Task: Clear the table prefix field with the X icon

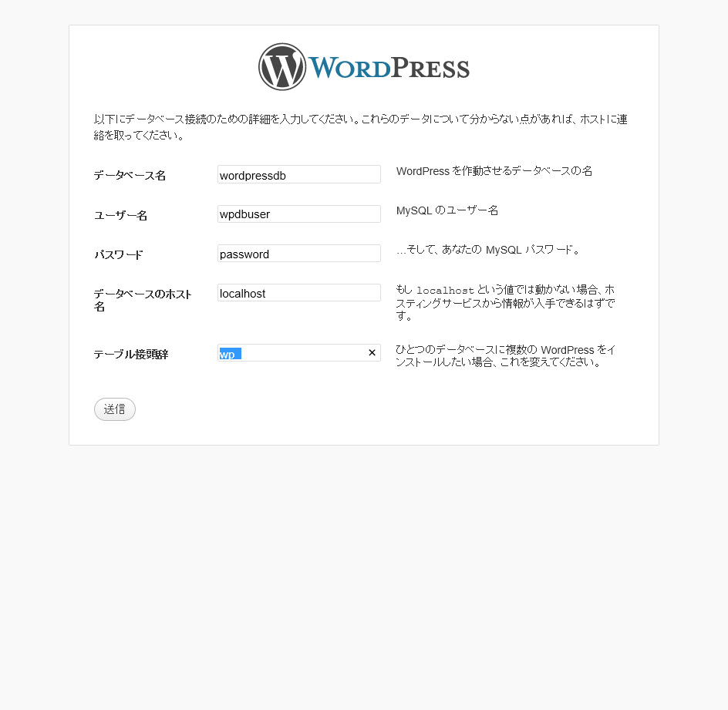Action: tap(372, 352)
